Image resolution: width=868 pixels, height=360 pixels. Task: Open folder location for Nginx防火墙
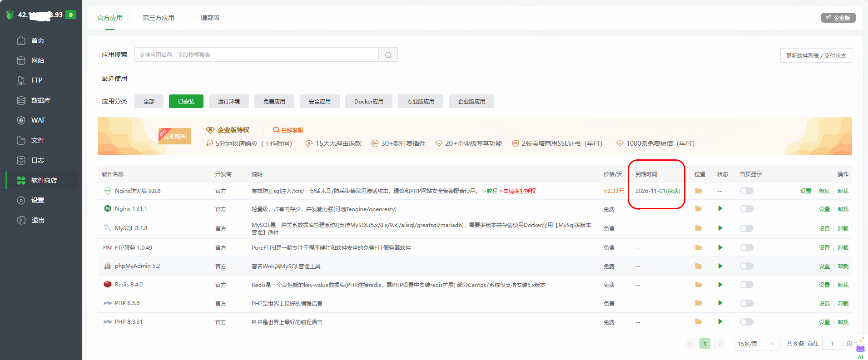(698, 191)
